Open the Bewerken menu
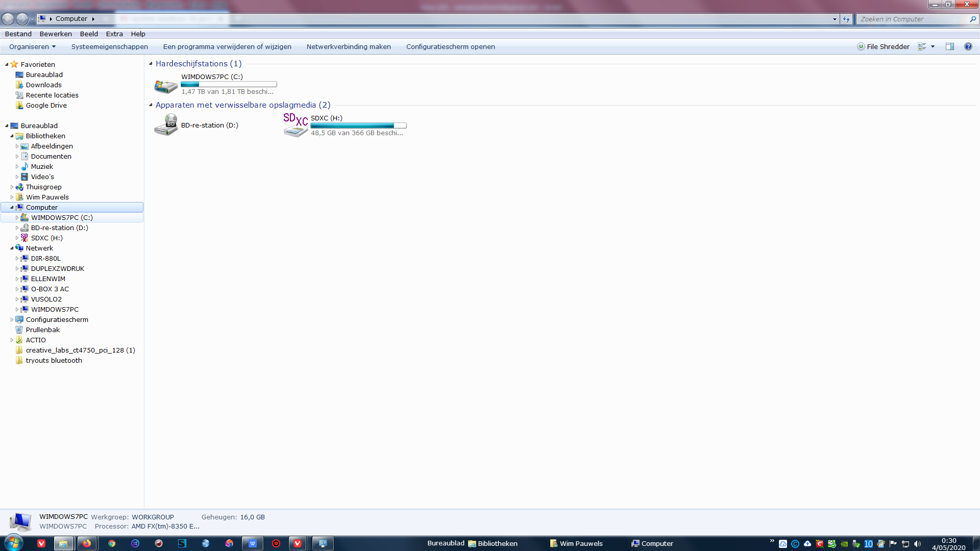 (x=56, y=34)
